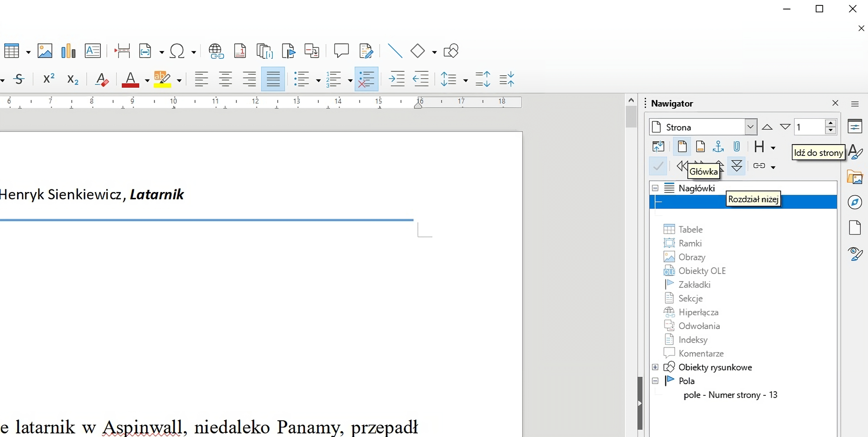The height and width of the screenshot is (437, 868).
Task: Select 'pole - Numer strony - 13' entry
Action: pos(731,395)
